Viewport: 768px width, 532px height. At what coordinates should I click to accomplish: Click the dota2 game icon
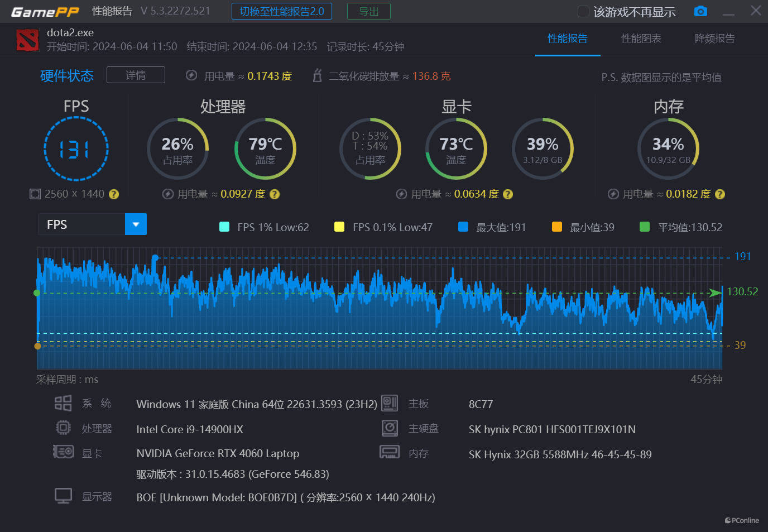[x=27, y=40]
